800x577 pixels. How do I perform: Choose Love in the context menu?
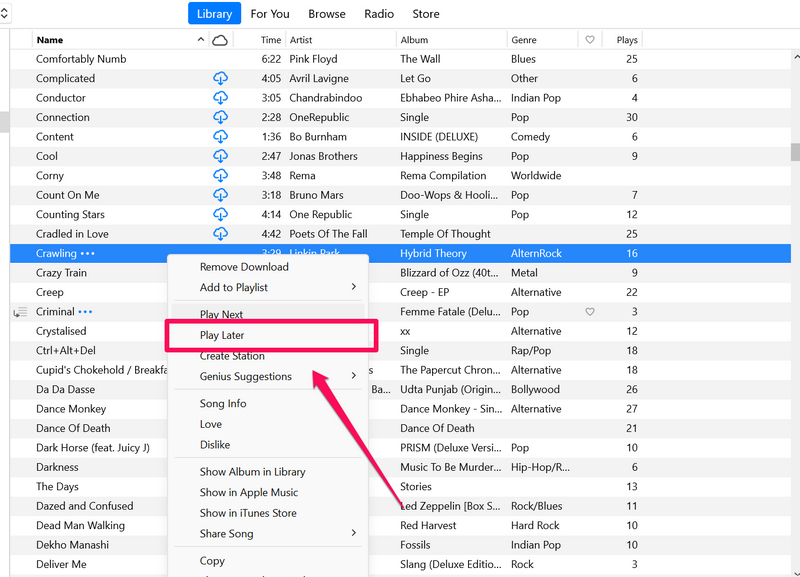pyautogui.click(x=211, y=424)
